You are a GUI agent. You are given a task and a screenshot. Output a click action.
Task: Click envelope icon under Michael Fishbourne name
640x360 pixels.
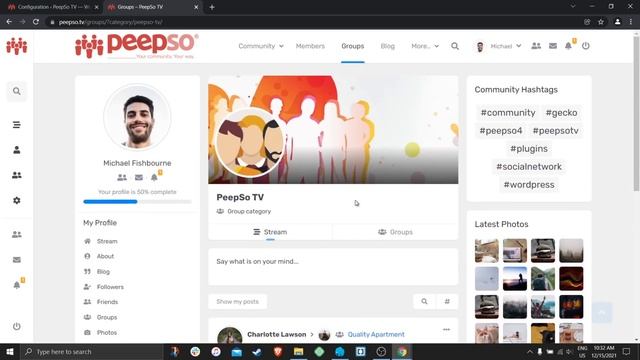139,177
